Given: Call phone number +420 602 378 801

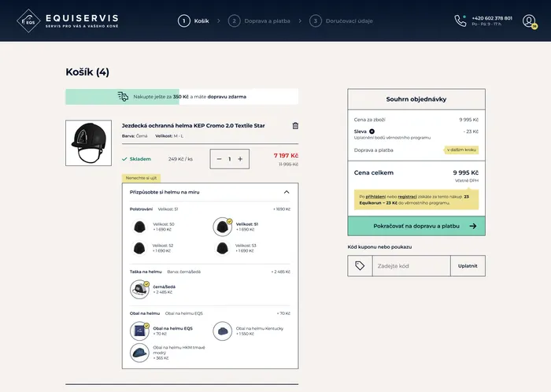Looking at the screenshot, I should point(492,18).
